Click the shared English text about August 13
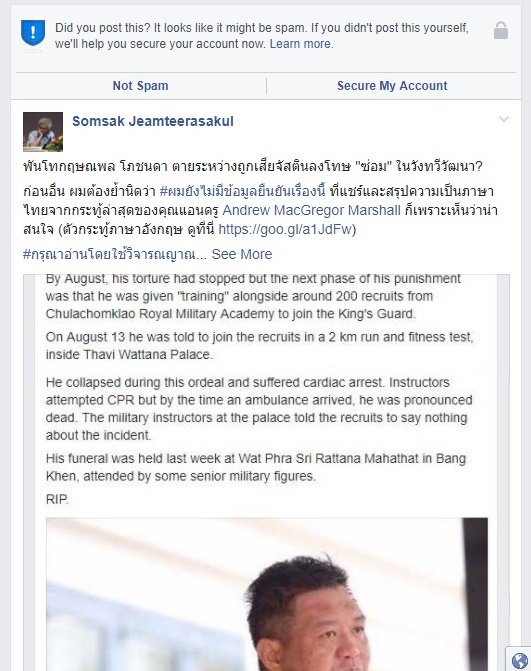 pos(259,346)
